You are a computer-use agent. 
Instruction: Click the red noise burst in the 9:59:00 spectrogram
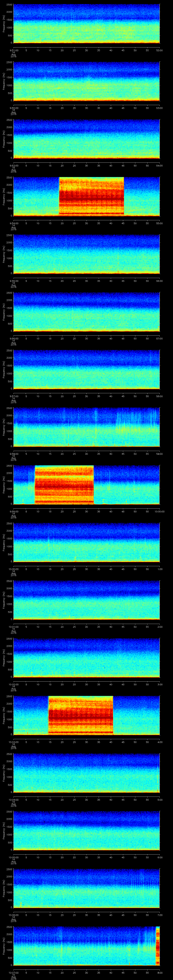coord(64,485)
